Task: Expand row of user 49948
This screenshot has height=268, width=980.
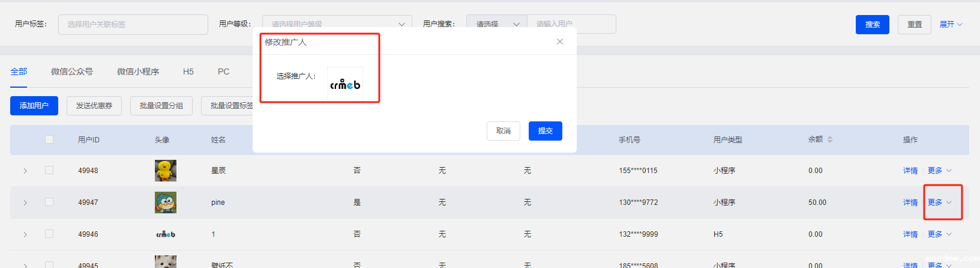Action: tap(25, 171)
